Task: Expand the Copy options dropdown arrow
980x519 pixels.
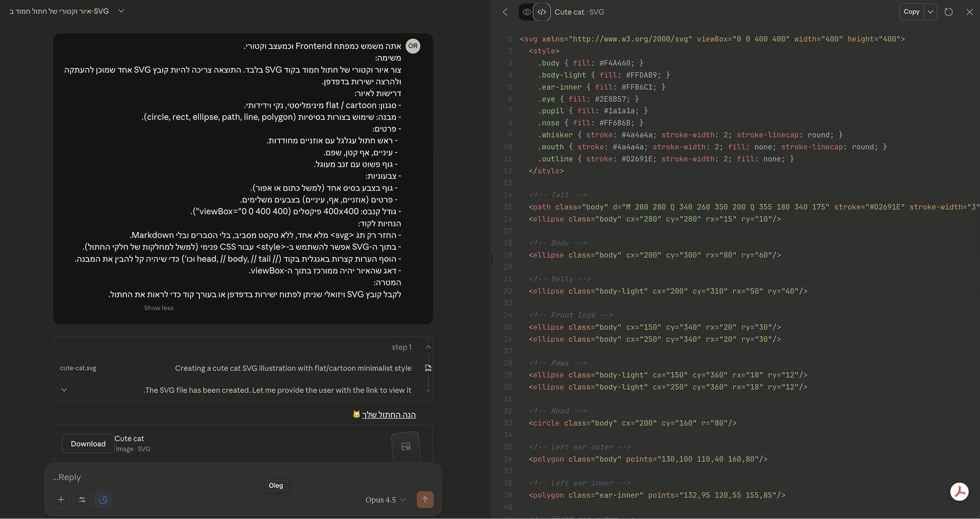Action: (930, 12)
